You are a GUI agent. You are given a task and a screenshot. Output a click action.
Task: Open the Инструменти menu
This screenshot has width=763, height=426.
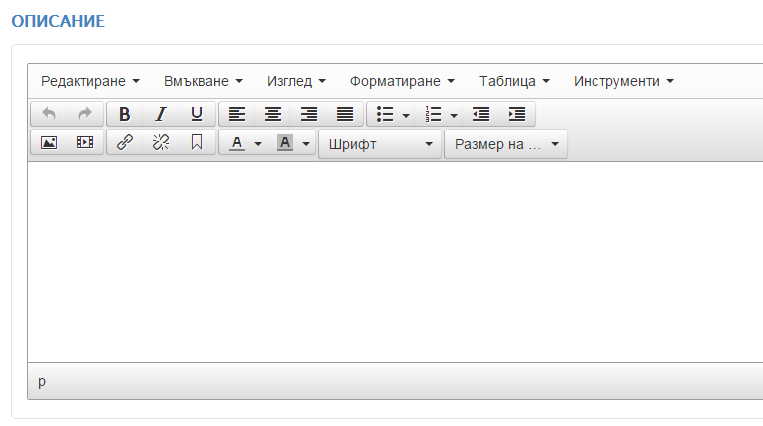tap(624, 81)
